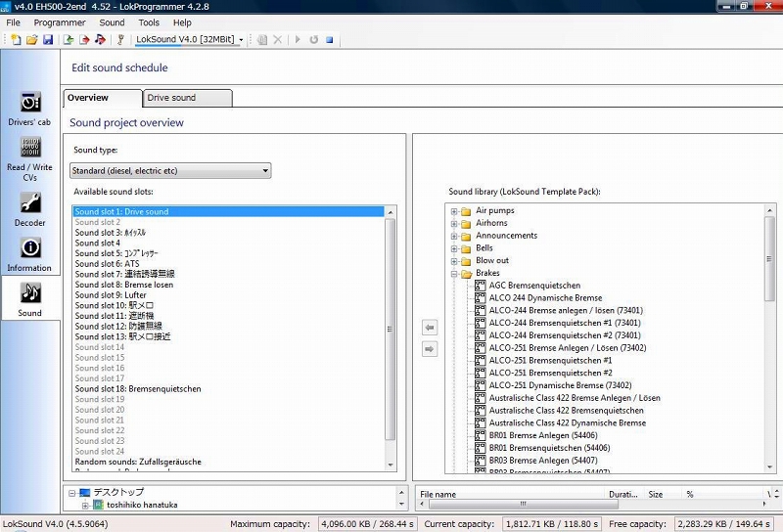Image resolution: width=783 pixels, height=532 pixels.
Task: Click the loop playback toolbar icon
Action: click(313, 39)
